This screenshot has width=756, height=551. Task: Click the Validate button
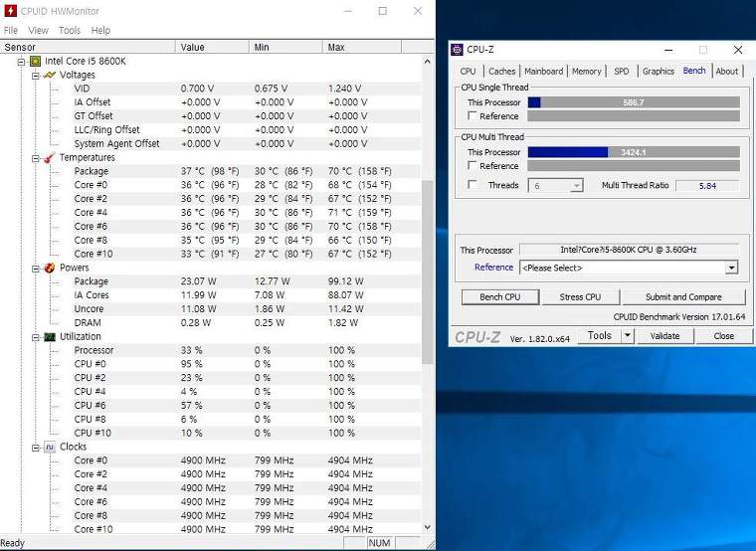pyautogui.click(x=664, y=335)
